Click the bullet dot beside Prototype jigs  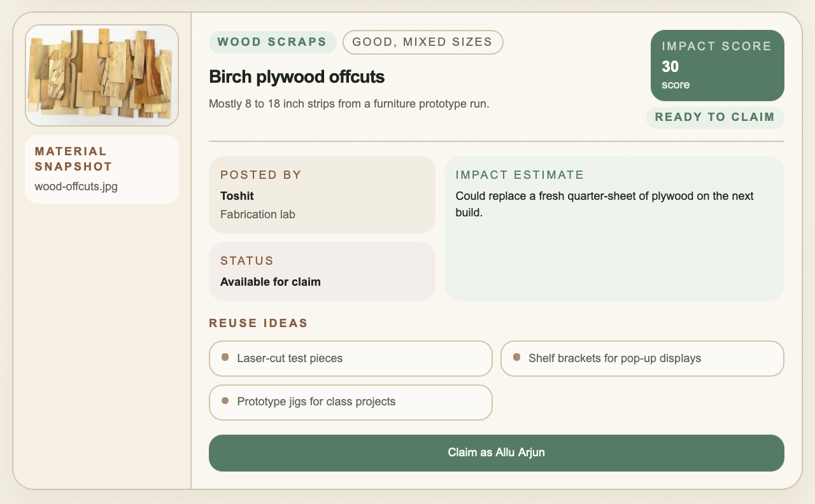coord(225,400)
